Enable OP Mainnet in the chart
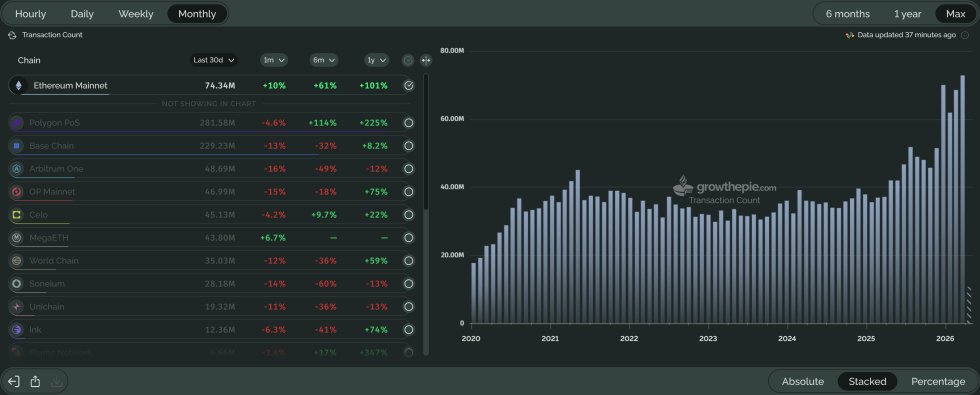Image resolution: width=980 pixels, height=395 pixels. point(409,192)
